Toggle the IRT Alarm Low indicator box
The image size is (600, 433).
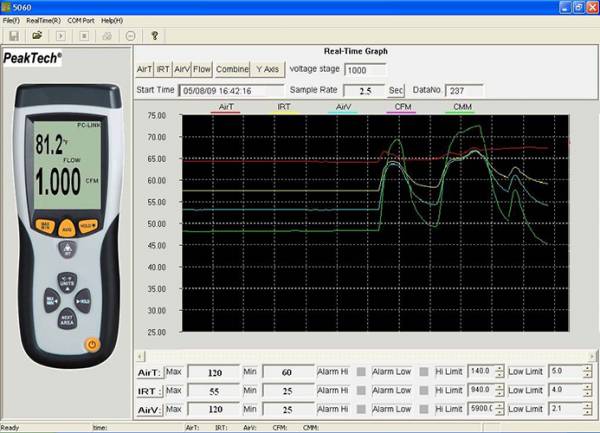pos(424,390)
